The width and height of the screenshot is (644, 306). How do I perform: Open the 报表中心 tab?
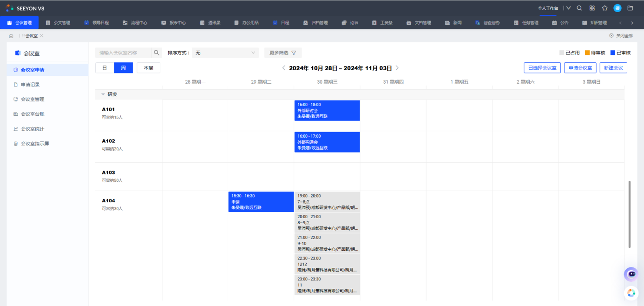173,23
